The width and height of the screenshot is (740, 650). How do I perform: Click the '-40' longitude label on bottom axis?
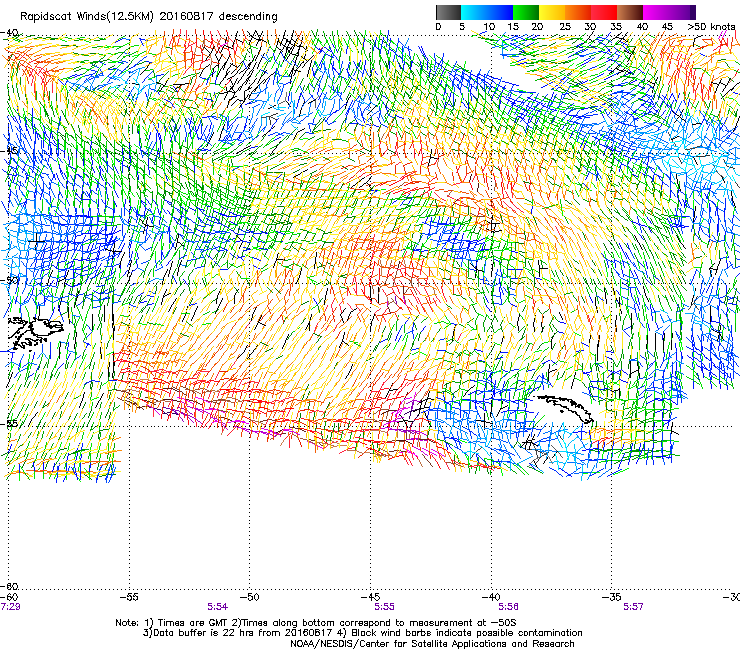tap(491, 597)
